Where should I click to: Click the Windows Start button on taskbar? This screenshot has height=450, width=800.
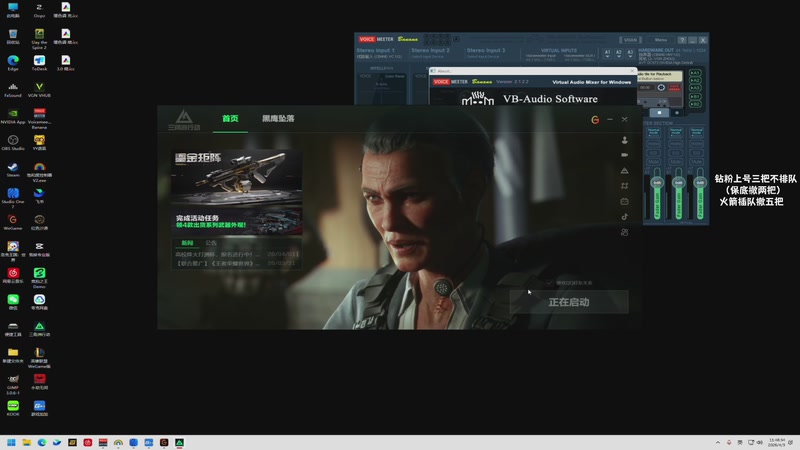pos(11,442)
